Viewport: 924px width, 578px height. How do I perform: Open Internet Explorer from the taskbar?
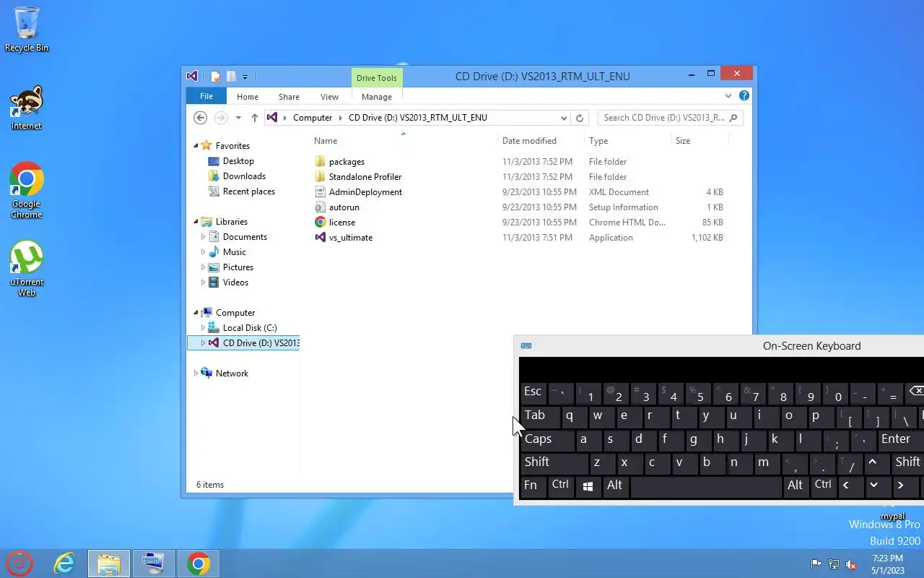click(x=65, y=564)
